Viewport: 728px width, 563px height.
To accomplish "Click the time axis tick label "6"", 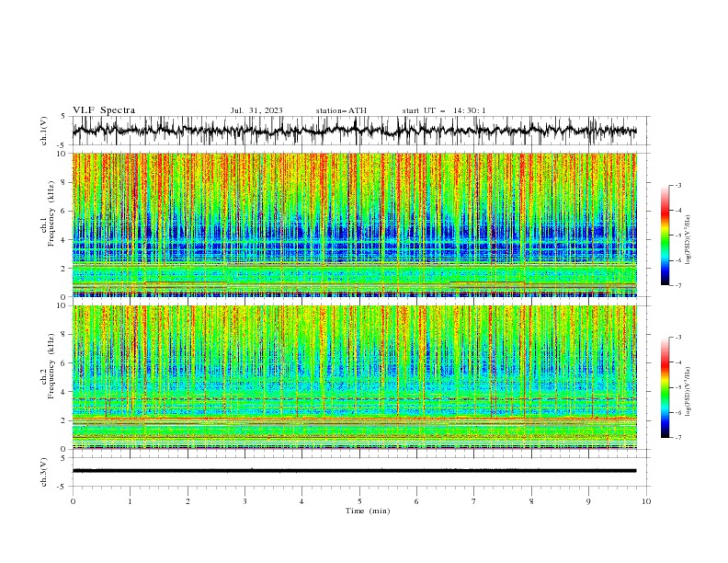I will click(x=416, y=501).
